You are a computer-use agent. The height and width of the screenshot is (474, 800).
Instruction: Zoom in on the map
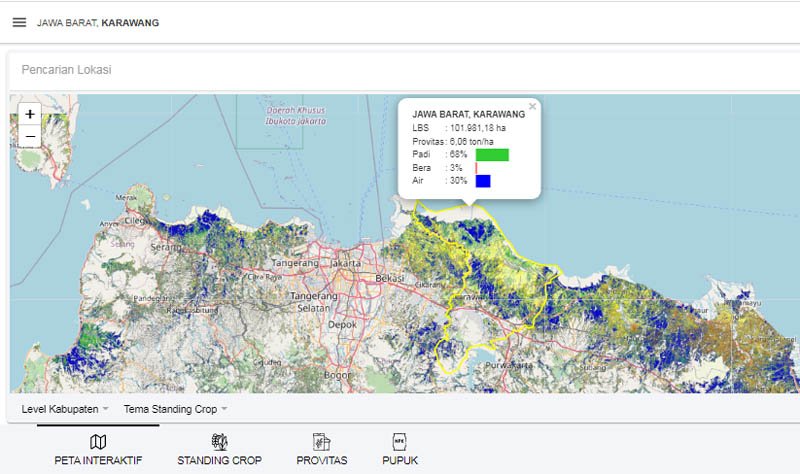click(30, 114)
